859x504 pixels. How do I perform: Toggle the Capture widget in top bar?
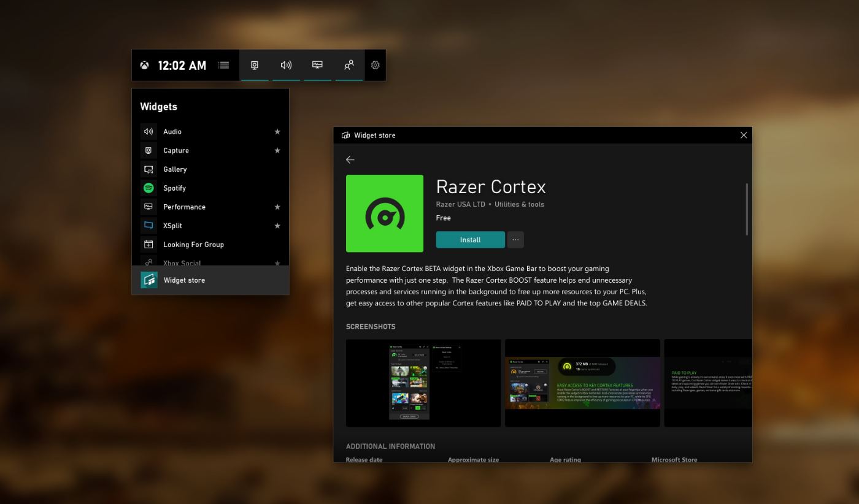[x=255, y=65]
